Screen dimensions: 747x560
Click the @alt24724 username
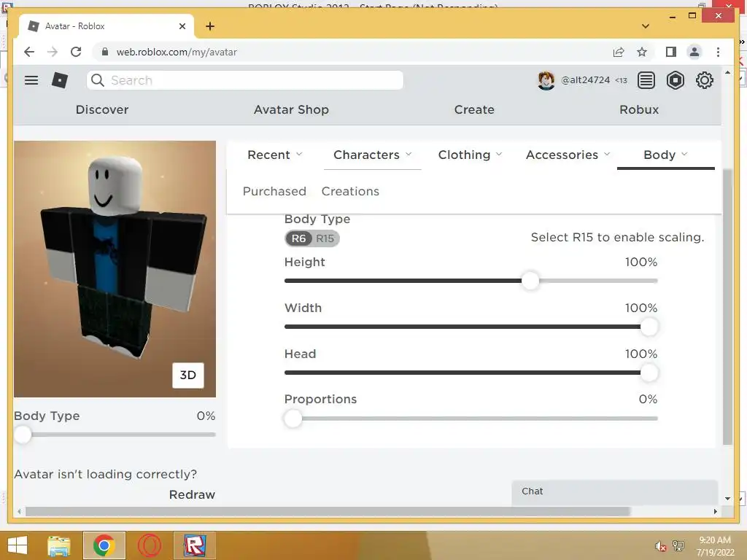(x=585, y=80)
